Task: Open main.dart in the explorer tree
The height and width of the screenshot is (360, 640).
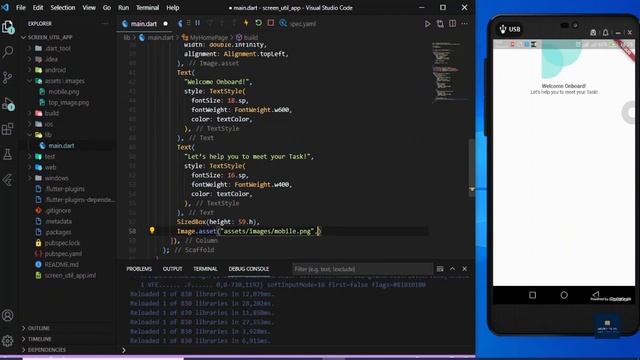Action: (x=61, y=146)
